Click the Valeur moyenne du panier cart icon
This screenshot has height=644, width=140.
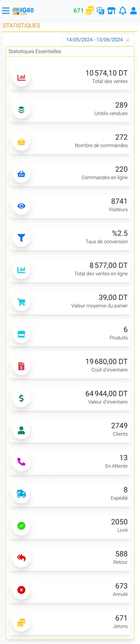(21, 302)
